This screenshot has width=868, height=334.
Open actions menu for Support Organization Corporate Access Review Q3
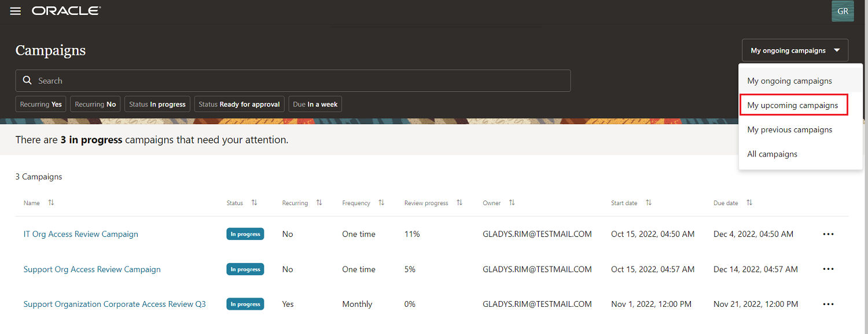coord(828,304)
